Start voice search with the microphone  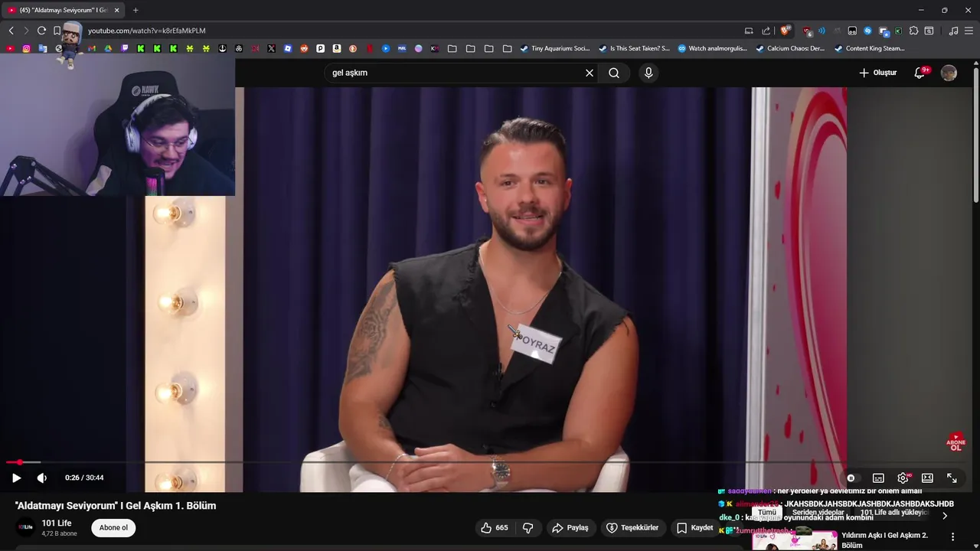(648, 73)
